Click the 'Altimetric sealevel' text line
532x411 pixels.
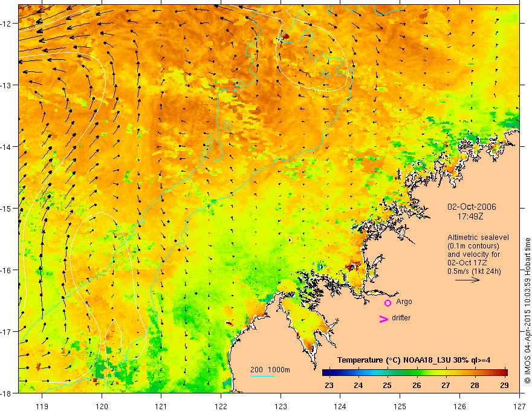click(x=478, y=238)
